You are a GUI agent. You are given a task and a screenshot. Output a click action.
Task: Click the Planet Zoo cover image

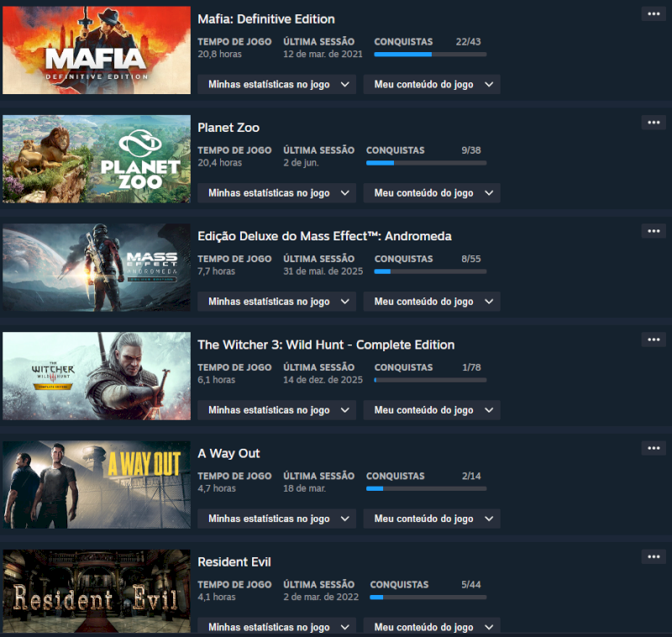[97, 159]
